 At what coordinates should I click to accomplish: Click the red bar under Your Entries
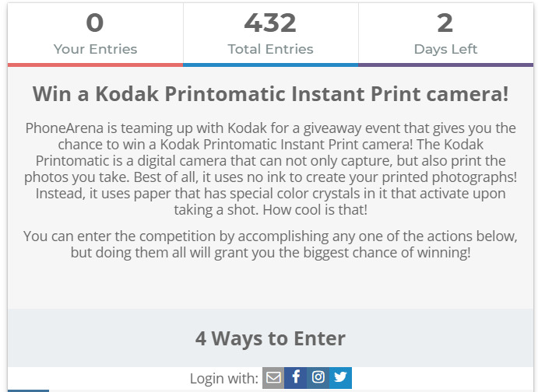96,65
